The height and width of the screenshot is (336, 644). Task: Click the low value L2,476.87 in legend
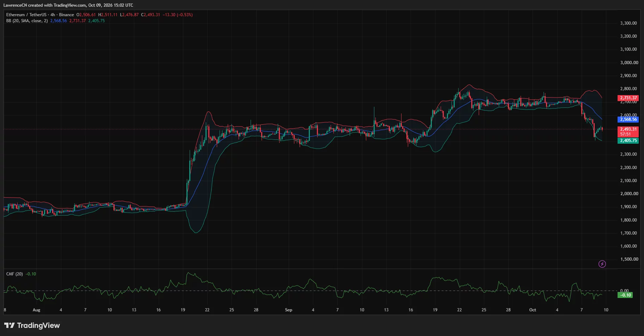[129, 15]
